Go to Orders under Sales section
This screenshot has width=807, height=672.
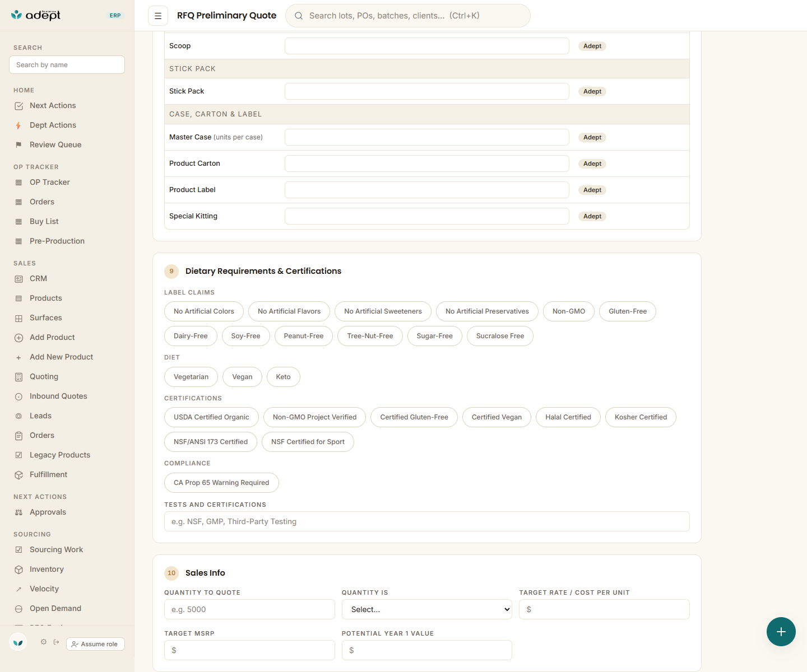coord(42,436)
